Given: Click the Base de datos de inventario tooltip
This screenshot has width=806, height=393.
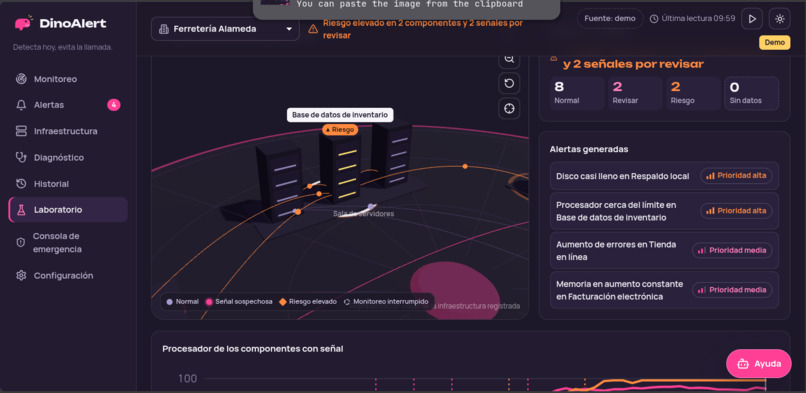Looking at the screenshot, I should 340,115.
